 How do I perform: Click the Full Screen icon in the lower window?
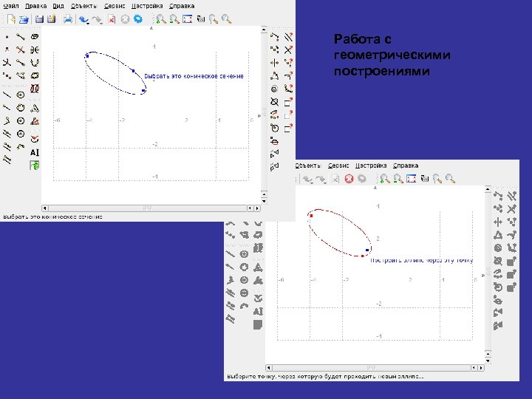412,179
